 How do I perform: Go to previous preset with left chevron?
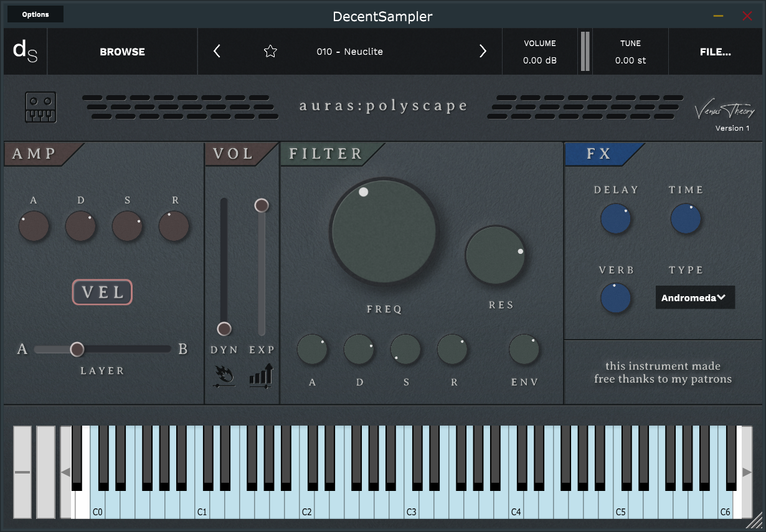[217, 52]
